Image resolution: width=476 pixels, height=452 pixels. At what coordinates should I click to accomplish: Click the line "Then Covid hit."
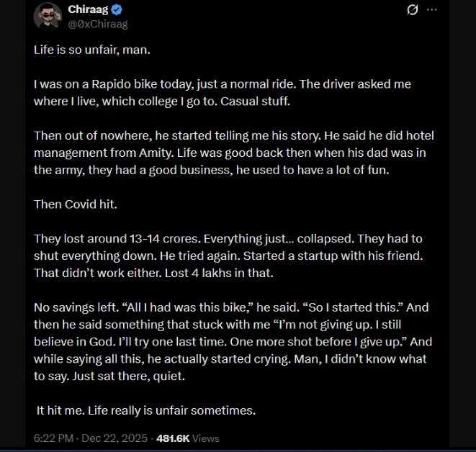pos(75,204)
